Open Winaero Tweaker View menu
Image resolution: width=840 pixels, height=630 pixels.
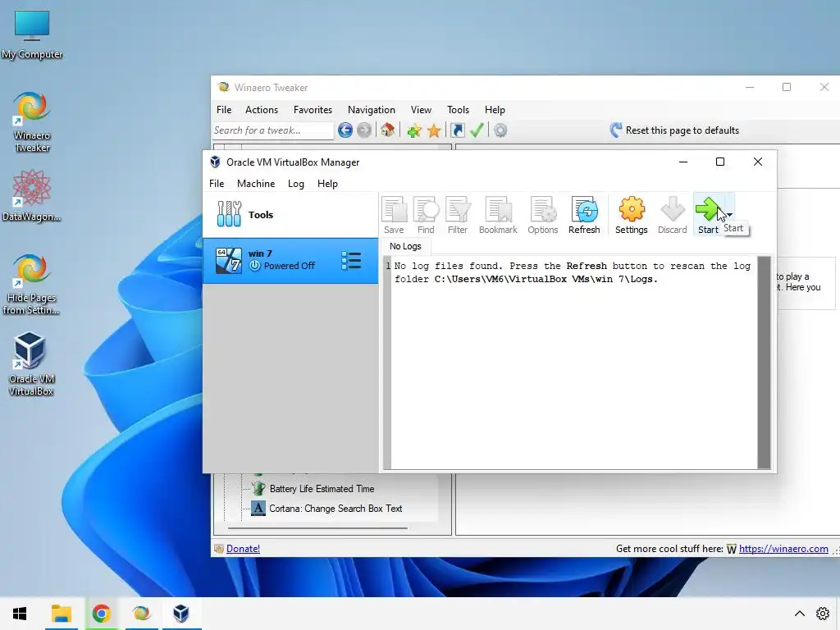(421, 110)
